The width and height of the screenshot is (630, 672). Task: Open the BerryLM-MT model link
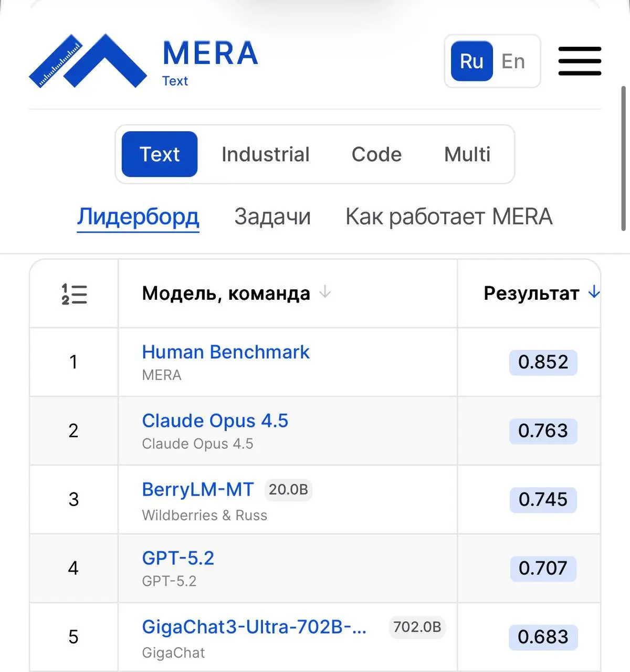point(198,489)
